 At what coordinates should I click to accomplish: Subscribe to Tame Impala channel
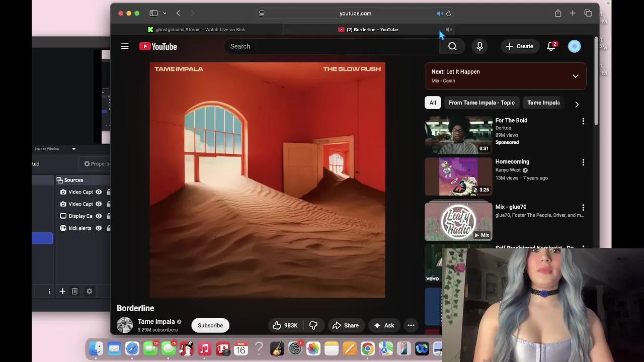210,325
